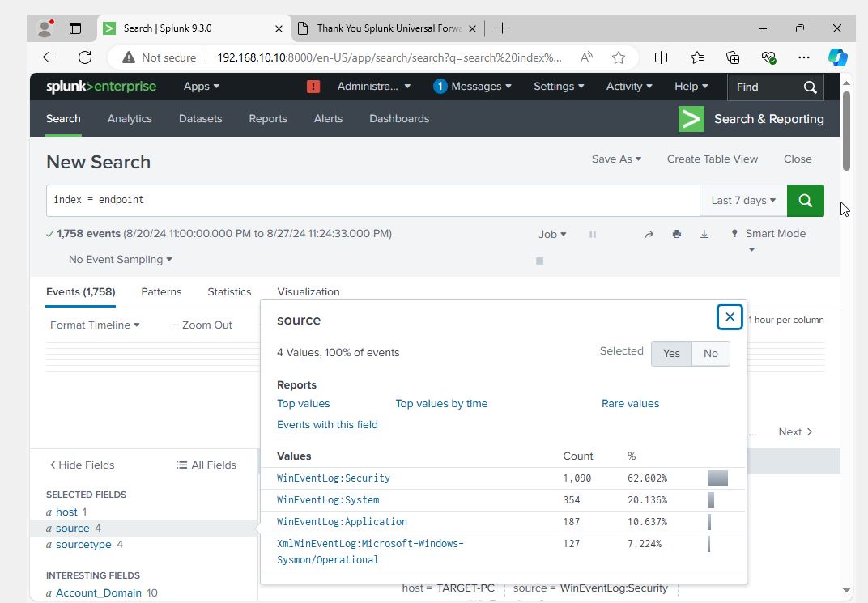Switch to the Patterns tab

coord(161,291)
